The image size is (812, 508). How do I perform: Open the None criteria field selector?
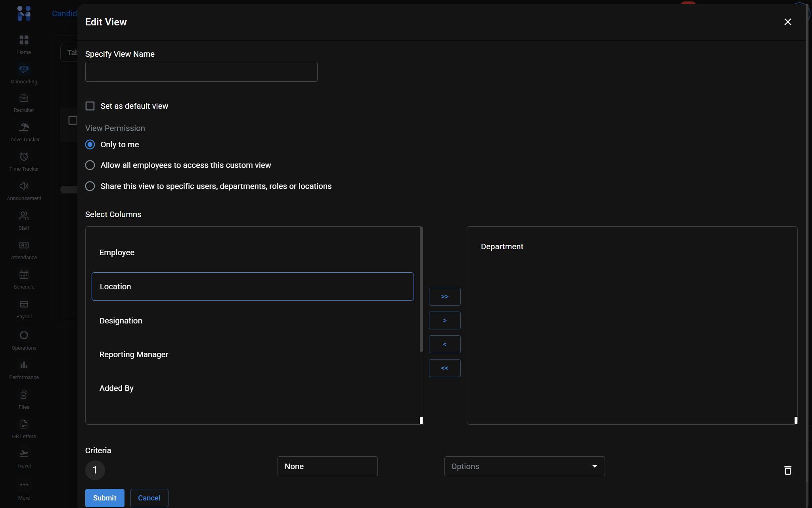point(327,466)
